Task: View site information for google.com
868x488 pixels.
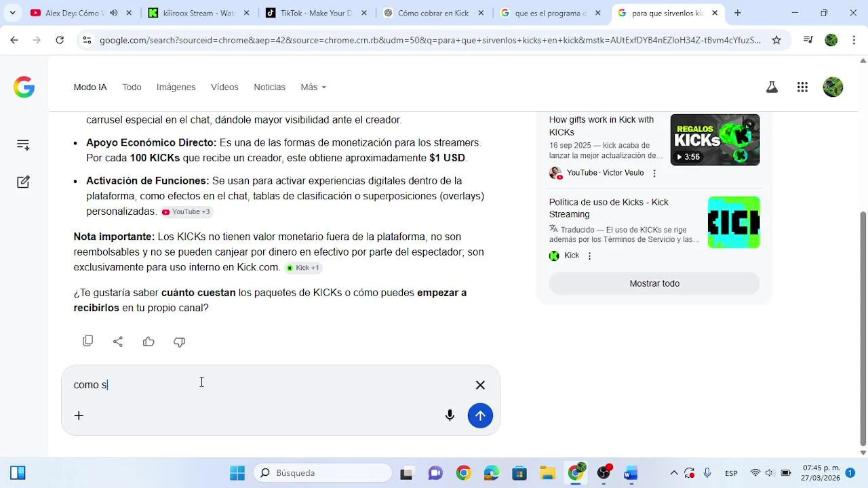Action: pos(86,40)
